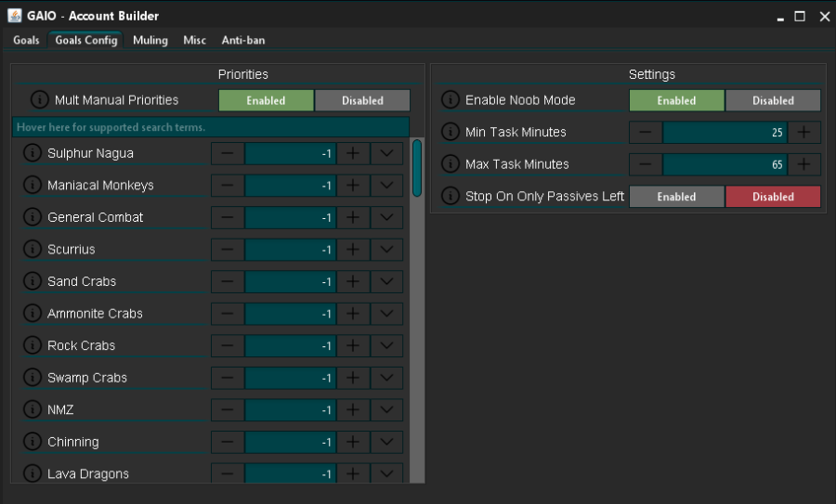This screenshot has height=504, width=836.
Task: Click the info icon next to NMZ
Action: pyautogui.click(x=31, y=409)
